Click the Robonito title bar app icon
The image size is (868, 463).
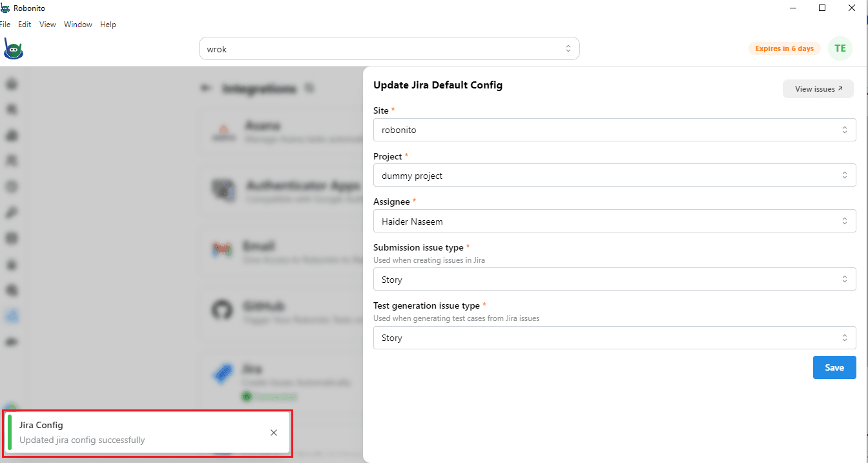pyautogui.click(x=5, y=8)
